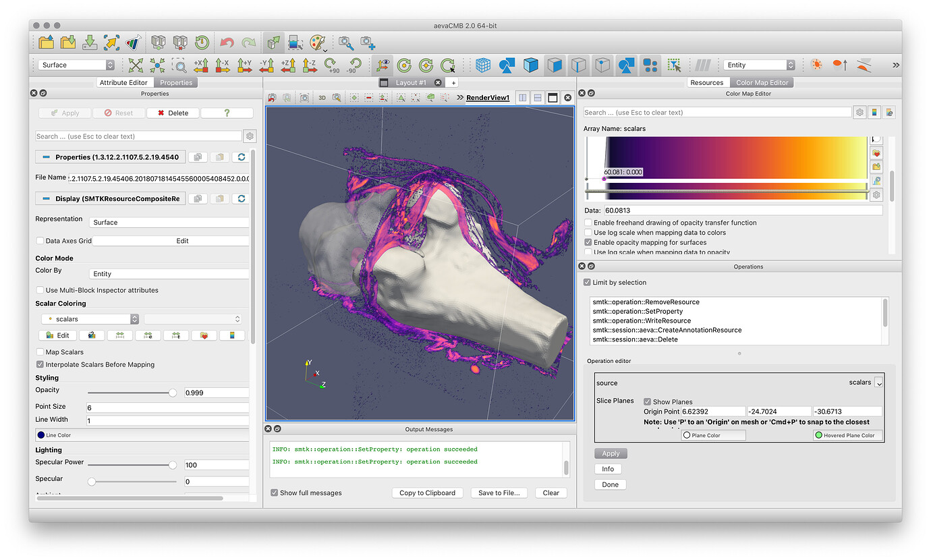Open the color palette toolbar icon
Screen dimensions: 931x560
tap(317, 43)
